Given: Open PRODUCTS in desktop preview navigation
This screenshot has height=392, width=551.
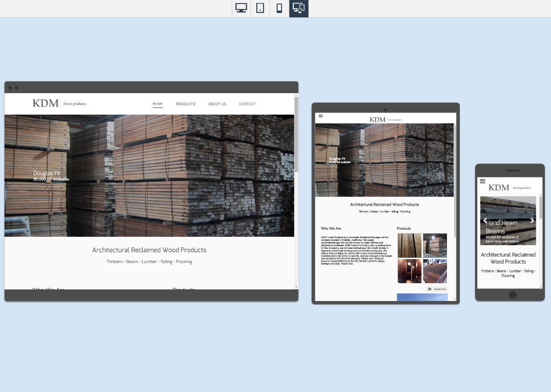Looking at the screenshot, I should pos(185,104).
